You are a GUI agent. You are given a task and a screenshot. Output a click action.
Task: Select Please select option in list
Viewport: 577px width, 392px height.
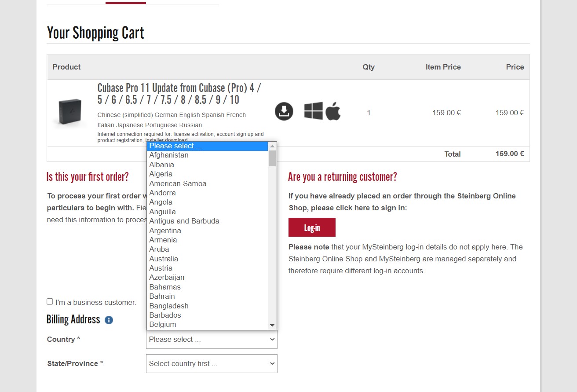[x=208, y=146]
